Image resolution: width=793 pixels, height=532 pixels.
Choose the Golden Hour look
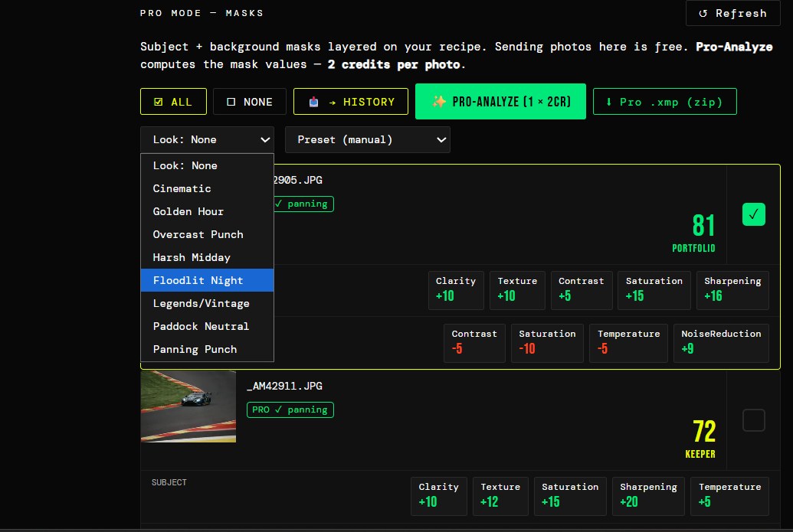(208, 212)
